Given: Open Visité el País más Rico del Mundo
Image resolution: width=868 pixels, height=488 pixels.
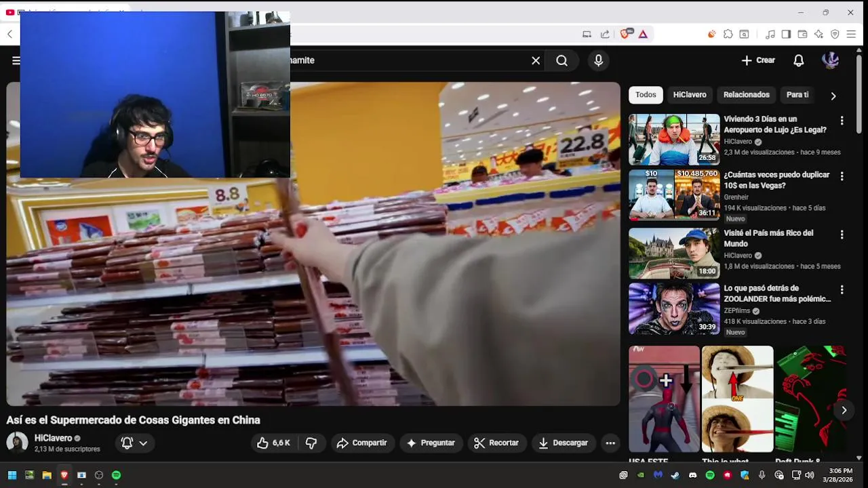Looking at the screenshot, I should click(768, 238).
